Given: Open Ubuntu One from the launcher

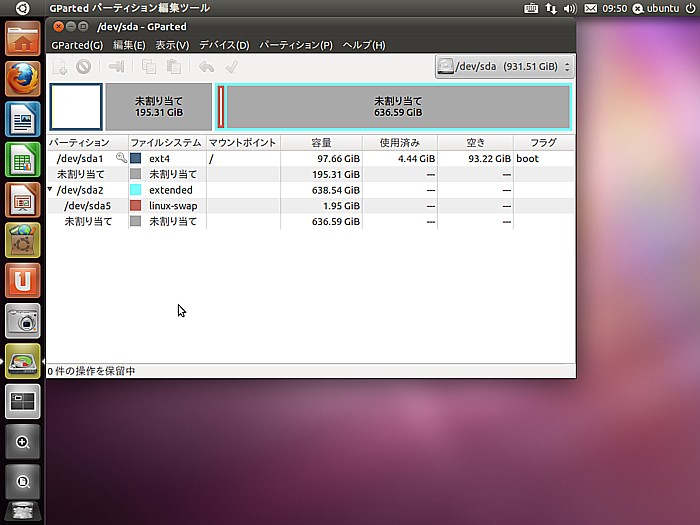Looking at the screenshot, I should point(23,280).
